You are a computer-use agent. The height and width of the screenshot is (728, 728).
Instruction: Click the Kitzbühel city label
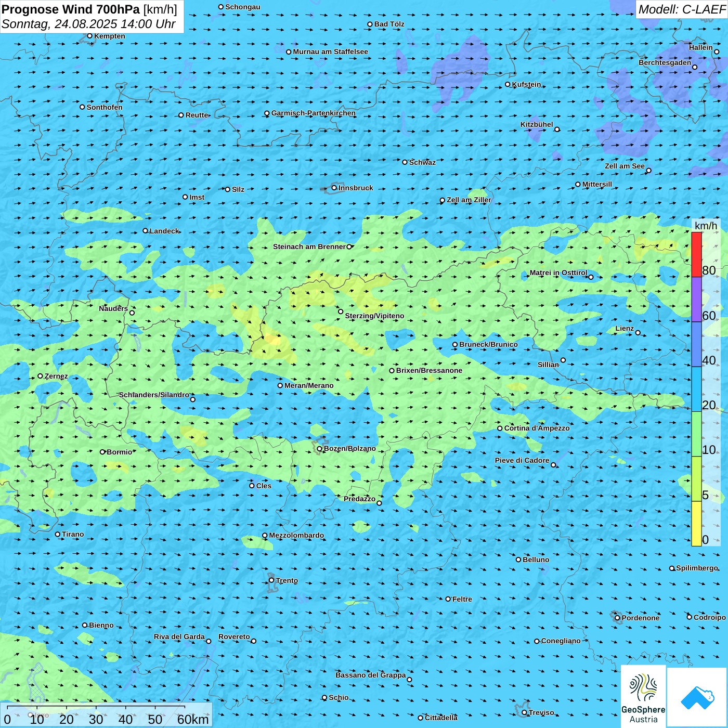537,124
